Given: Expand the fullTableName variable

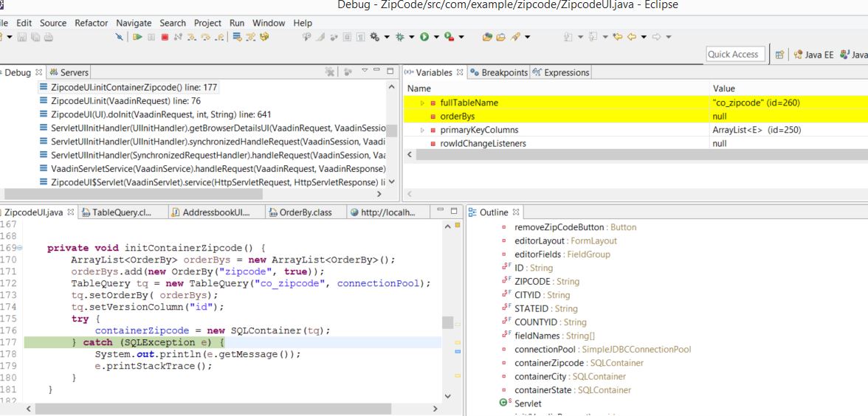Looking at the screenshot, I should (423, 103).
